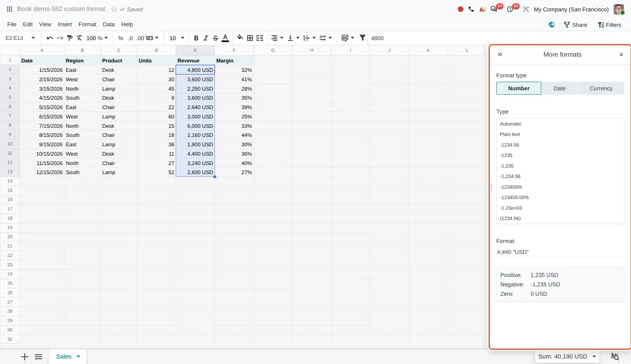Open the text color picker
631x364 pixels.
(x=225, y=38)
